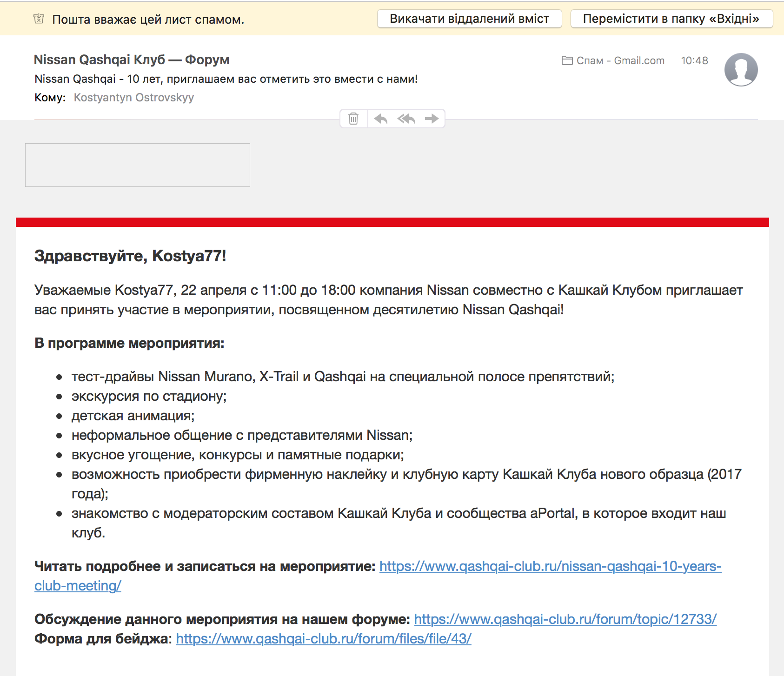Move the message via Перемістити в папку «Вхідні»
Screen dimensions: 784x676
(x=671, y=19)
